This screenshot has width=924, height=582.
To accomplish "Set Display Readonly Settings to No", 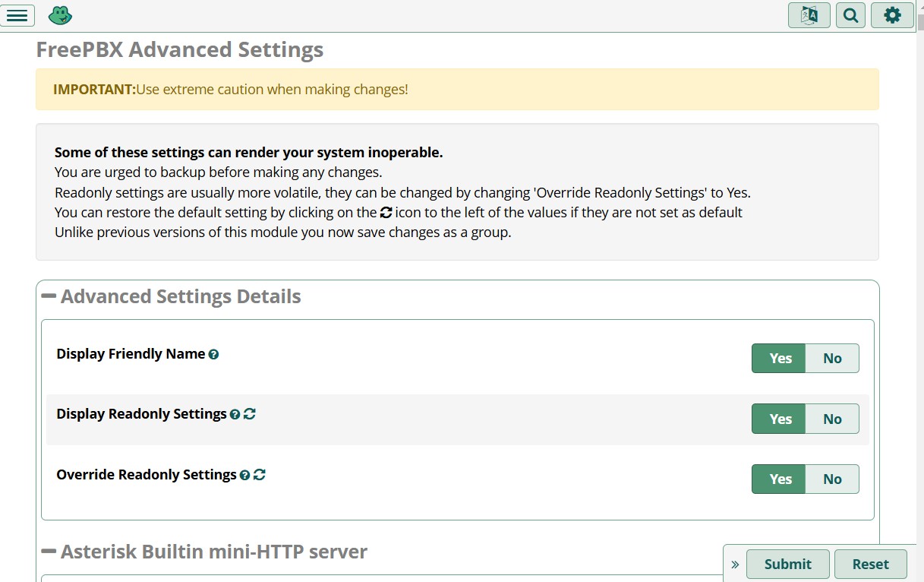I will pyautogui.click(x=832, y=419).
